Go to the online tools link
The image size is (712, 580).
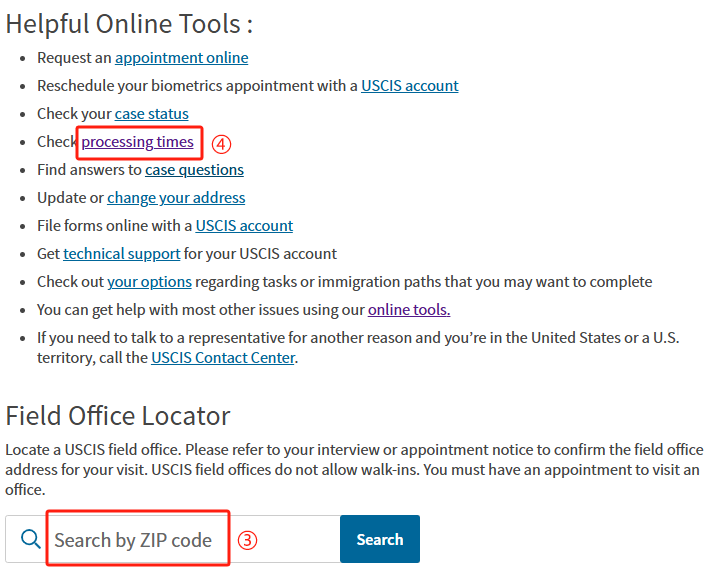point(409,310)
